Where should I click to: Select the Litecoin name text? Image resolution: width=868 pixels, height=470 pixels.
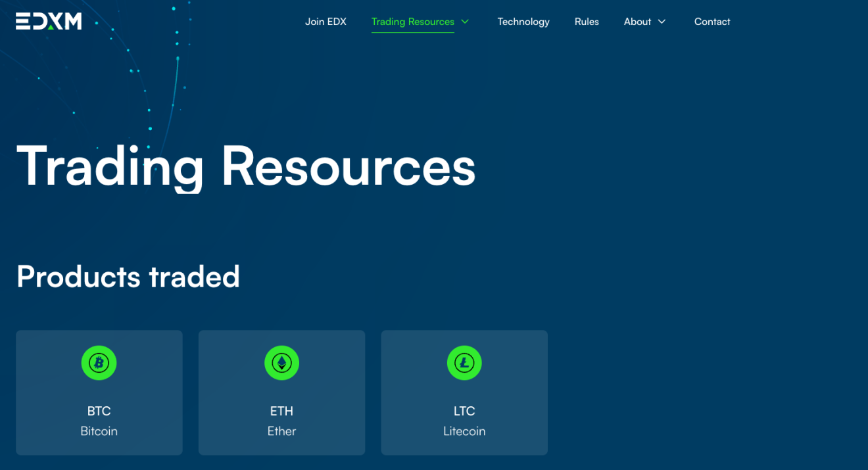point(464,431)
